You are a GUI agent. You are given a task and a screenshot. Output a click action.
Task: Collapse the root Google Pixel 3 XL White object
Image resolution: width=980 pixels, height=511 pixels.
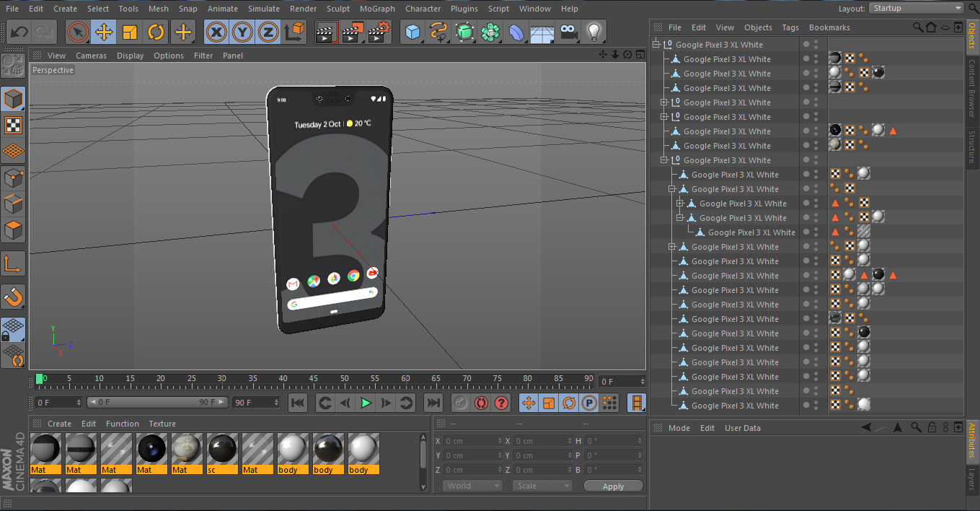(x=656, y=45)
